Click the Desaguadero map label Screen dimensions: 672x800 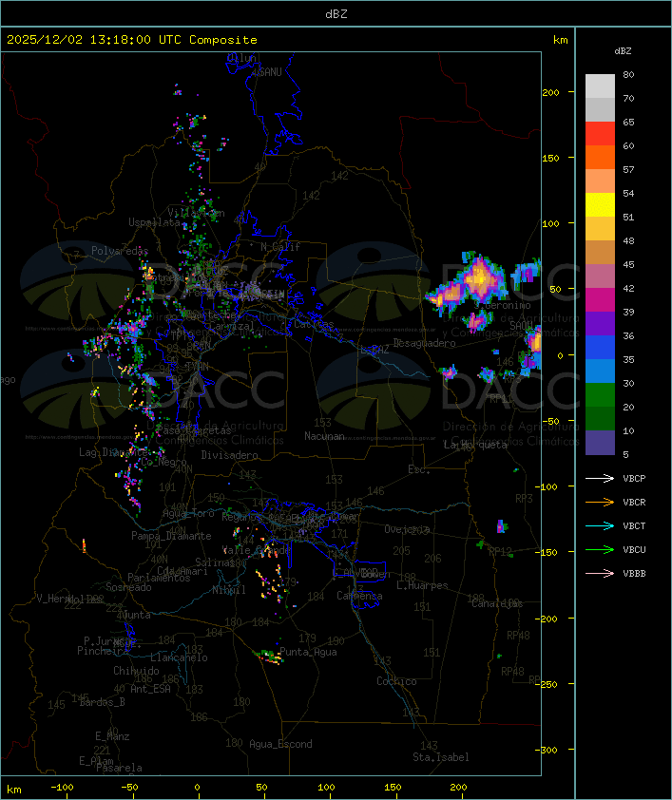[424, 343]
